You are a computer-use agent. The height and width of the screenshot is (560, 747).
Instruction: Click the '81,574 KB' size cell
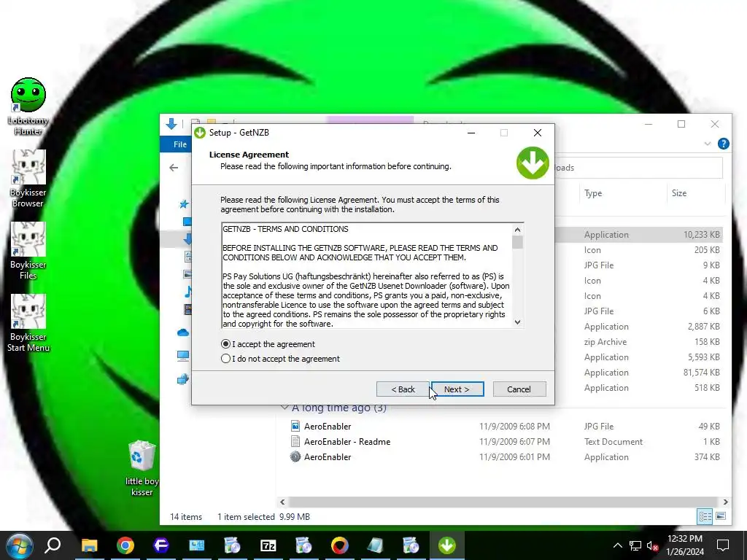pyautogui.click(x=702, y=373)
